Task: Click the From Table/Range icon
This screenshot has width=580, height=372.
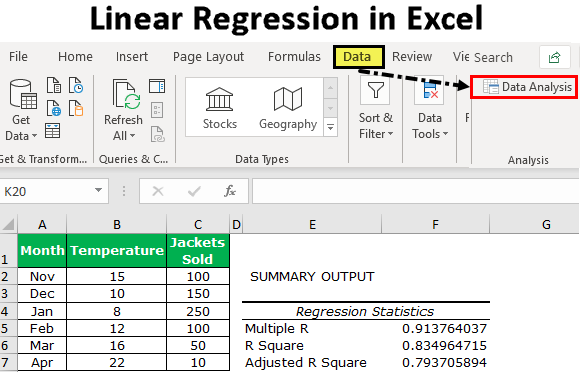Action: 53,131
